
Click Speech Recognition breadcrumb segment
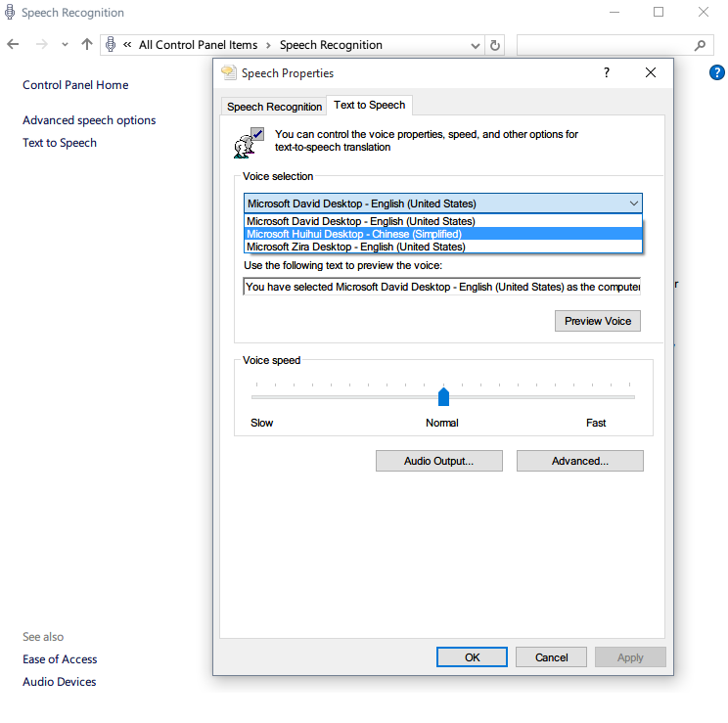331,45
